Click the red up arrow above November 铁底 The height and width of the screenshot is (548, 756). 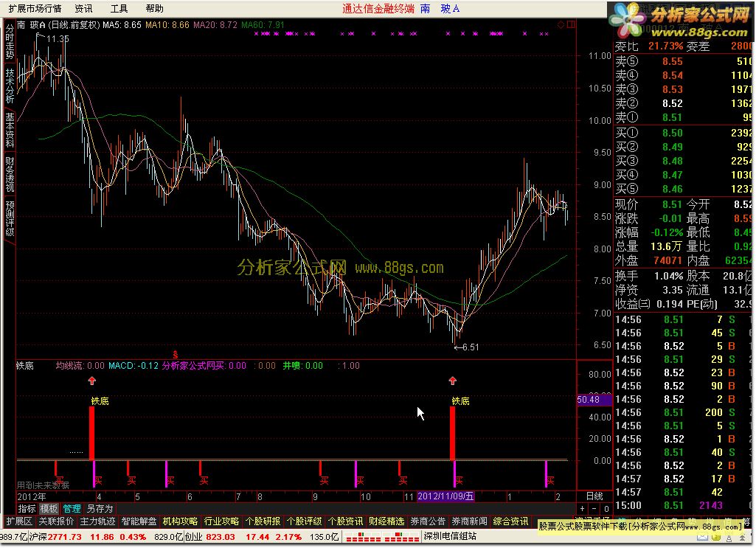[452, 381]
